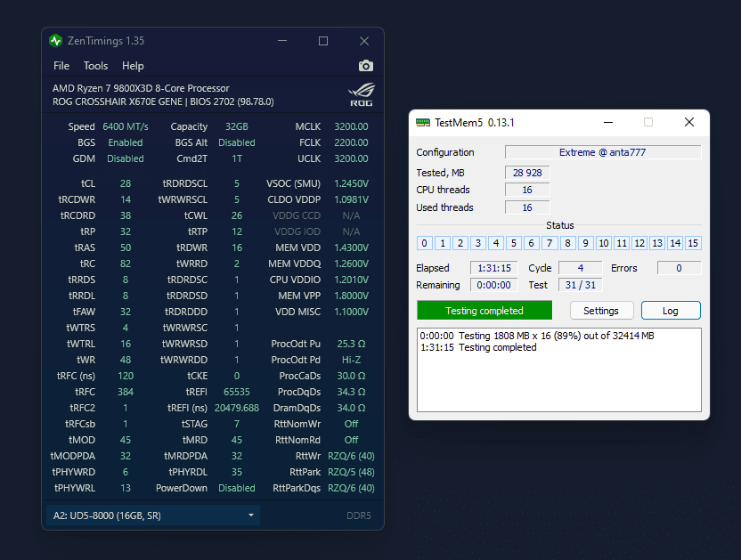This screenshot has height=560, width=741.
Task: Minimize the ZenTimings window
Action: (x=281, y=41)
